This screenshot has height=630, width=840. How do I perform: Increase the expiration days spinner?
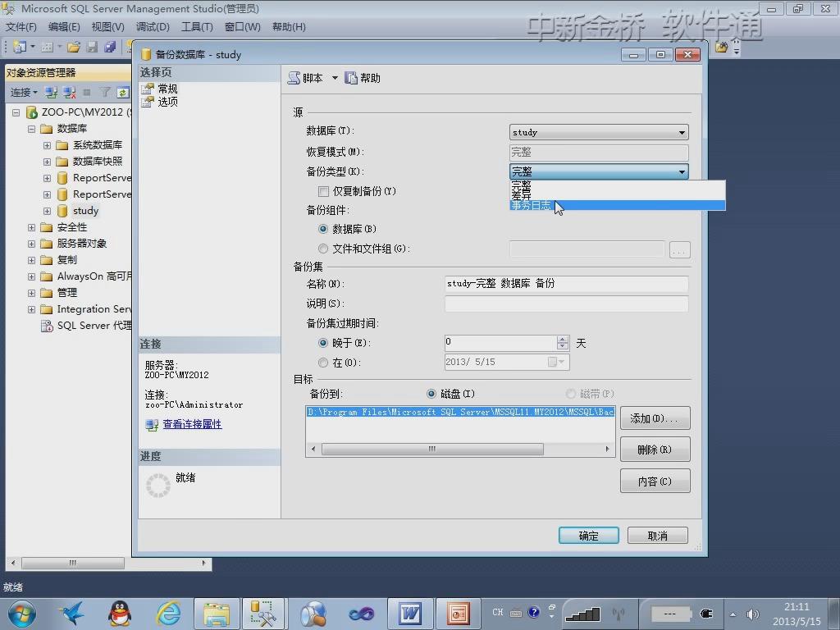563,339
